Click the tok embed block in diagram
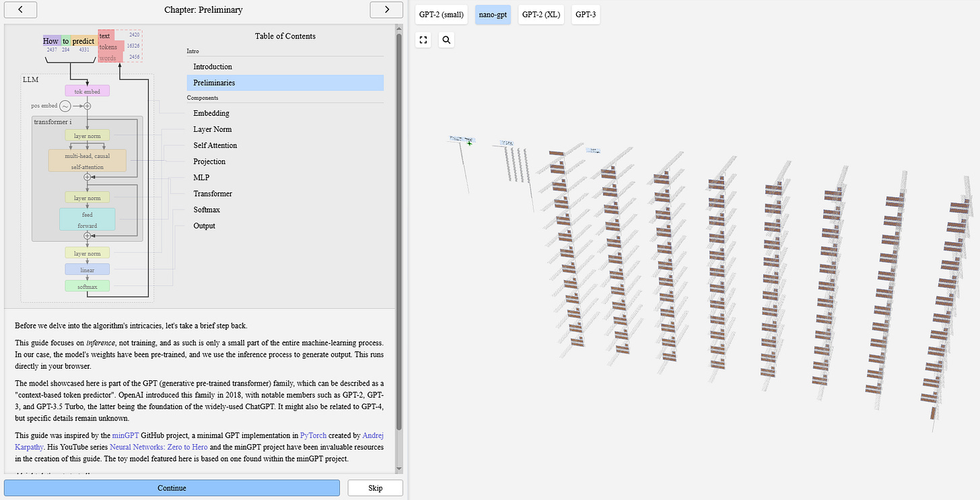The height and width of the screenshot is (500, 980). pyautogui.click(x=87, y=91)
